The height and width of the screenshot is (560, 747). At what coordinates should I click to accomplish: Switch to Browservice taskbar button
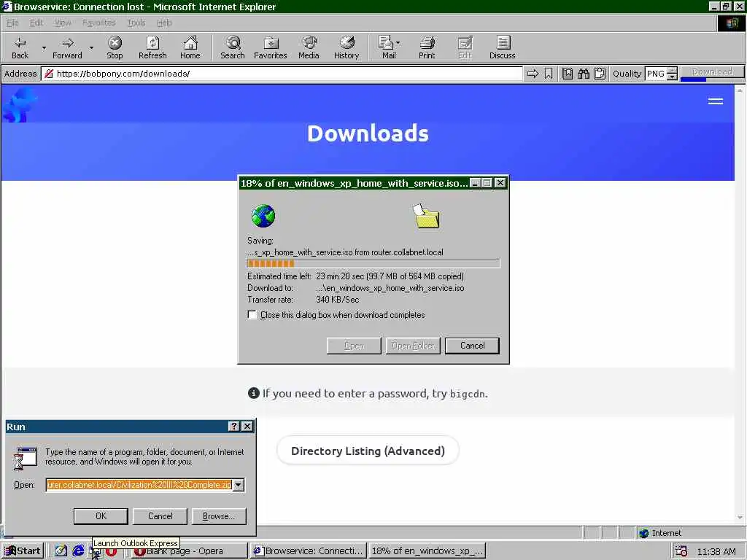(x=309, y=551)
